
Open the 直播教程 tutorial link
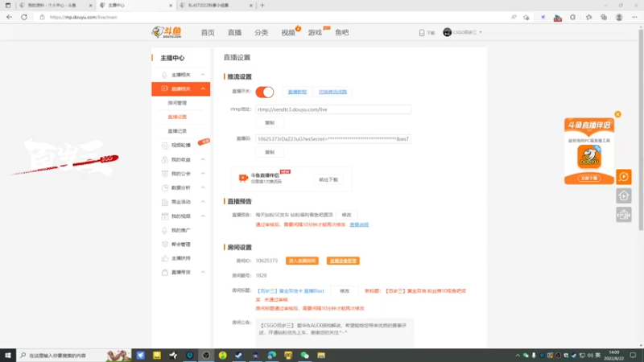[x=297, y=92]
